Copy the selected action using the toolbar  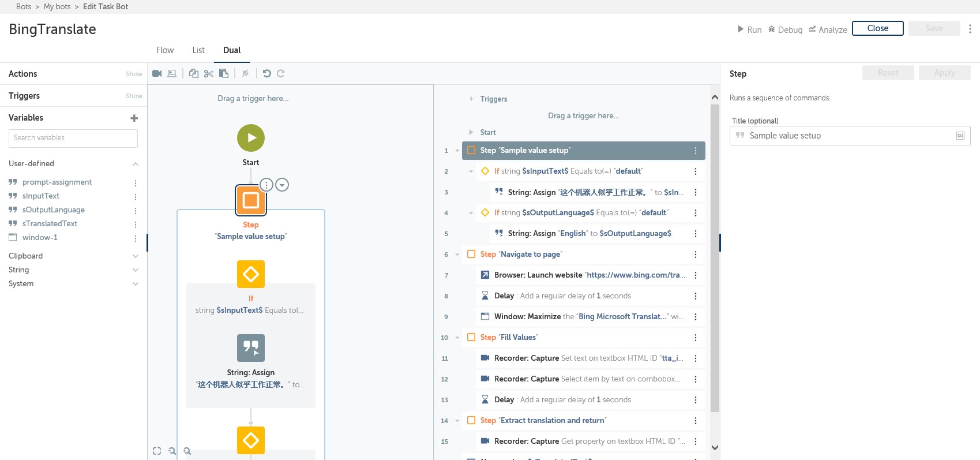[194, 73]
